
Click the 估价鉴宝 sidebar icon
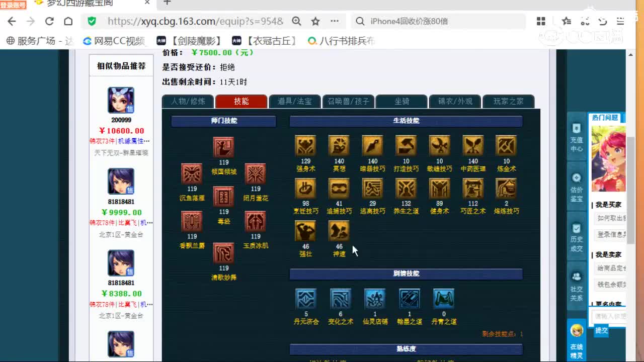click(576, 182)
